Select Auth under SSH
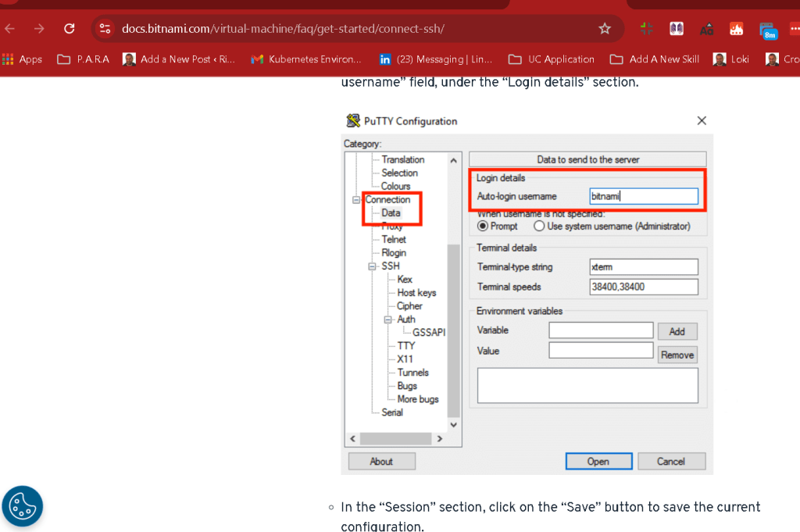 click(406, 320)
